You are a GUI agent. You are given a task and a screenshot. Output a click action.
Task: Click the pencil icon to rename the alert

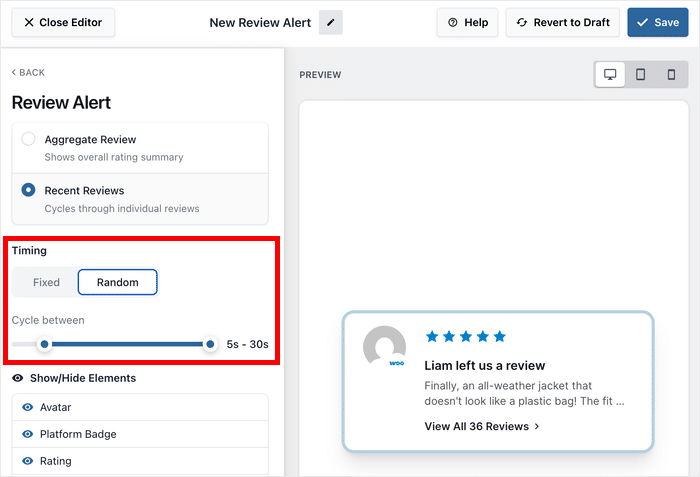330,23
